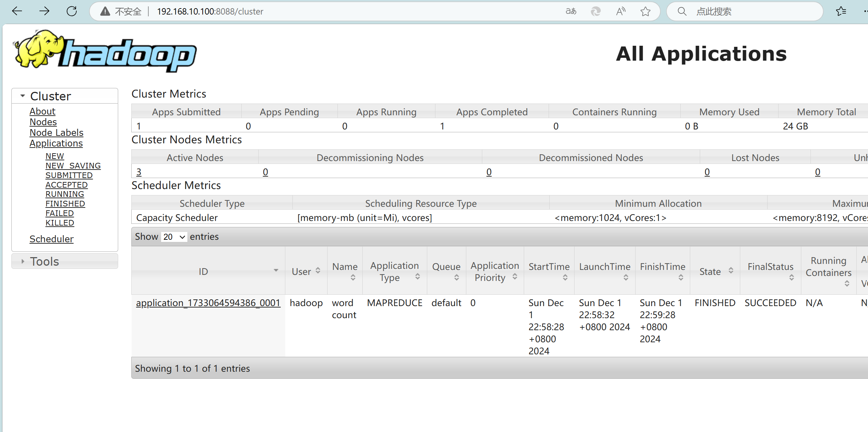Open the Nodes page link
Viewport: 868px width, 432px height.
(43, 122)
